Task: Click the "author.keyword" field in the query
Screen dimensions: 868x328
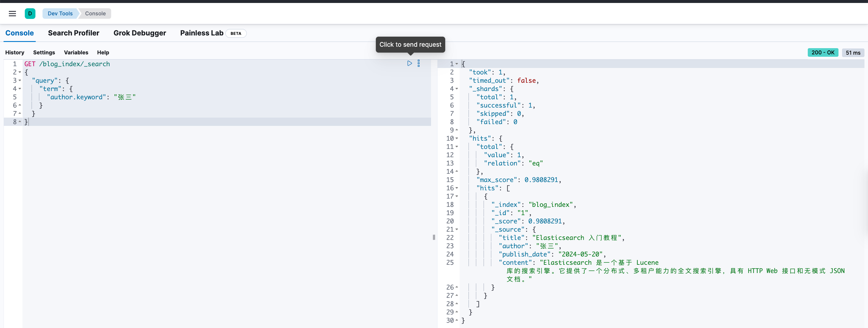Action: 76,97
